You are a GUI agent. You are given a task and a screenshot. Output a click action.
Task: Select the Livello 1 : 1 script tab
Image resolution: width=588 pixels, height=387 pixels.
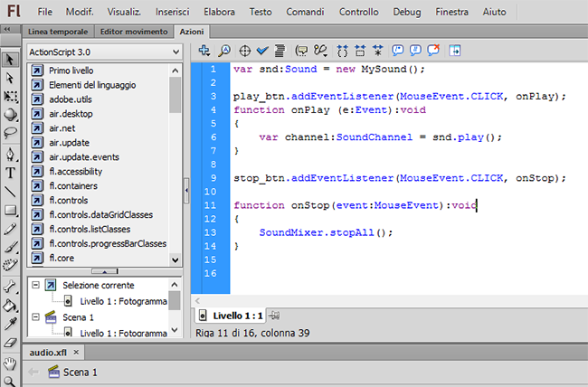[231, 316]
